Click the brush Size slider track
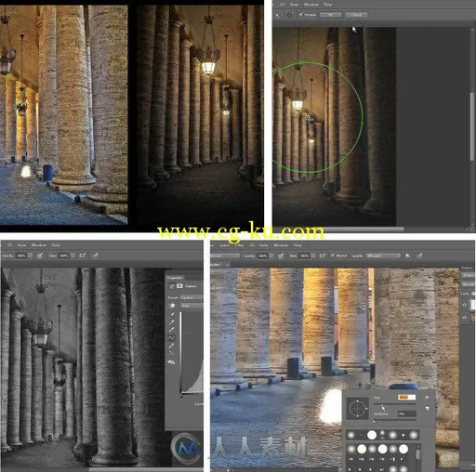 pos(395,404)
